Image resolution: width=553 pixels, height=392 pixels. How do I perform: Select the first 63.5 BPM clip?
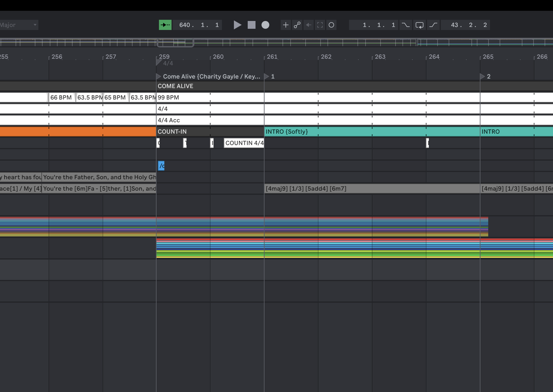[x=89, y=97]
